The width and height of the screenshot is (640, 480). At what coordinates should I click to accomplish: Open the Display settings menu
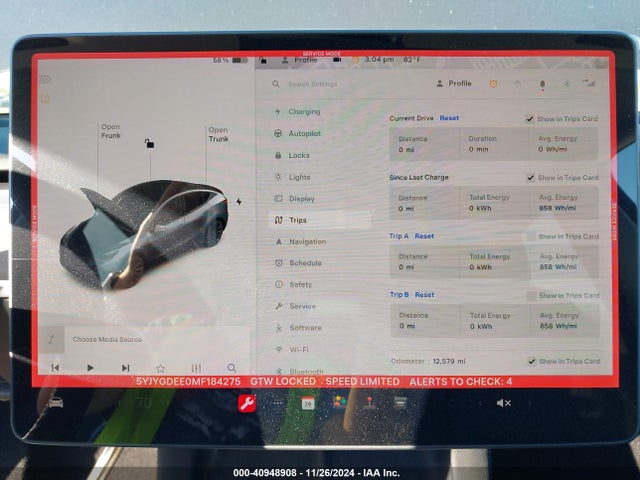pos(295,199)
